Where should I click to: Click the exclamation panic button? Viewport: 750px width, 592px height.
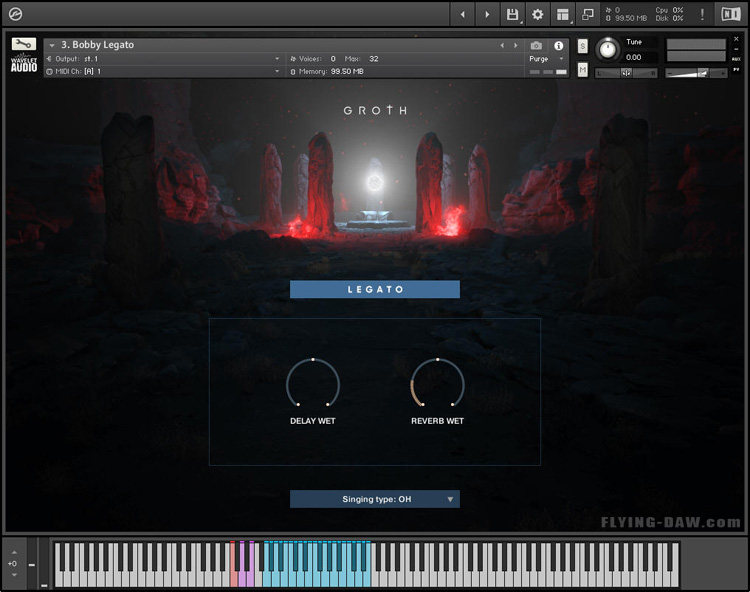pos(702,14)
